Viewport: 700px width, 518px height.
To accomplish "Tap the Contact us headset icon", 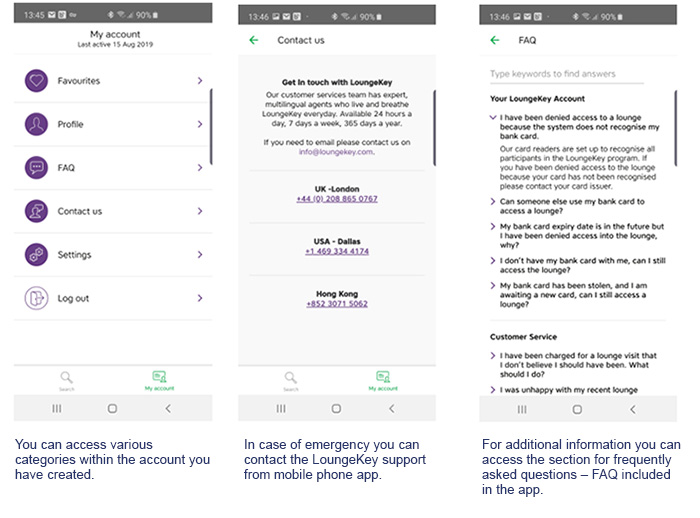I will click(37, 211).
